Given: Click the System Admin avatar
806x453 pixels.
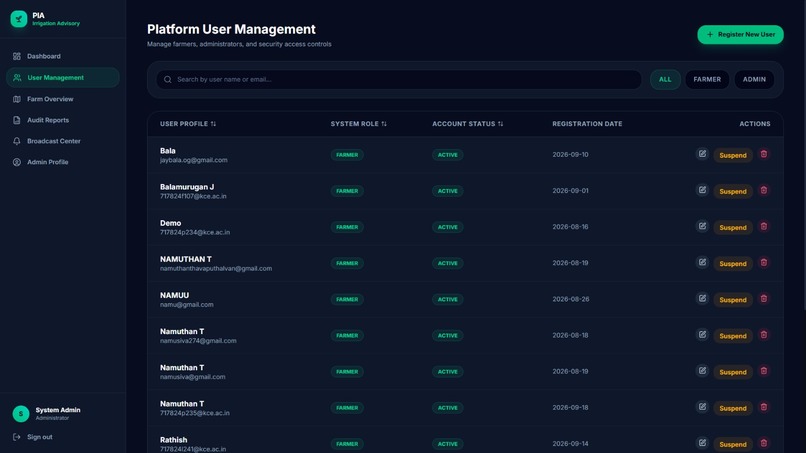Looking at the screenshot, I should 21,413.
